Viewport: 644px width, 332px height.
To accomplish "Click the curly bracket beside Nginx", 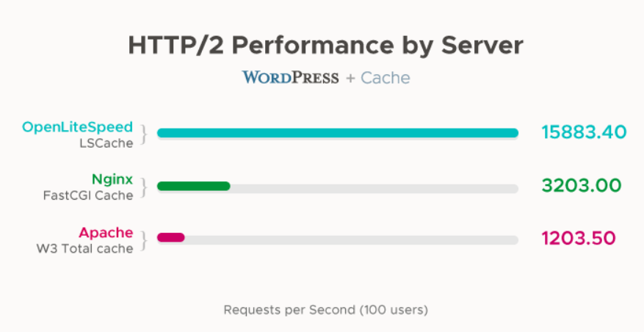I will click(x=145, y=187).
